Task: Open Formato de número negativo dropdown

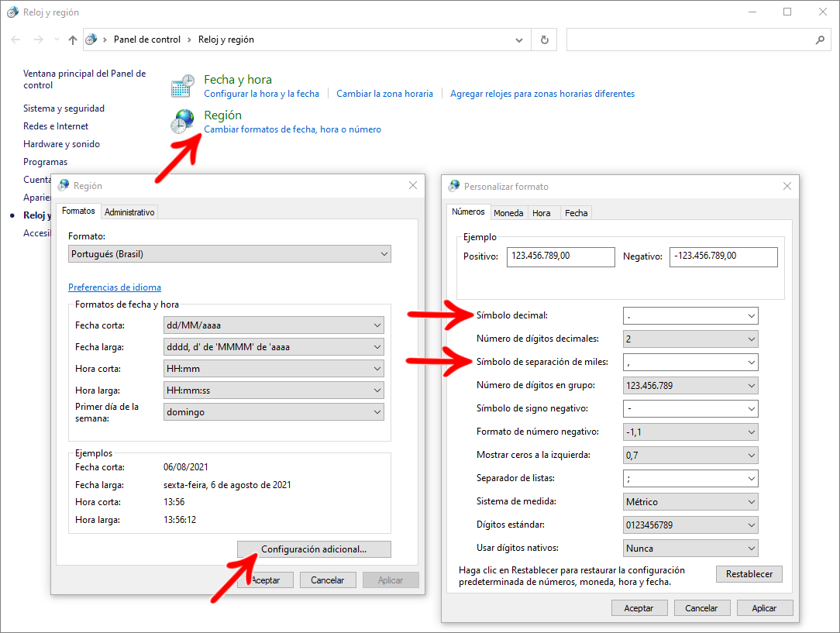Action: 690,432
